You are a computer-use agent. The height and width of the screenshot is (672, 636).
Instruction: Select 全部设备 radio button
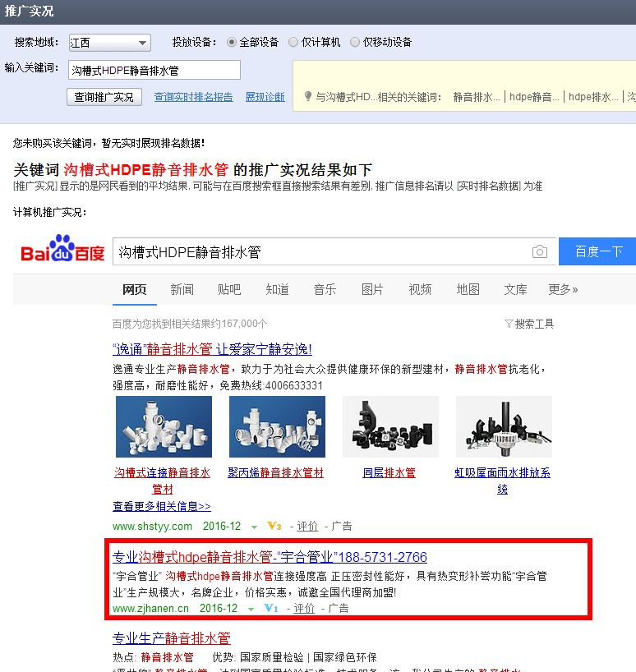point(232,42)
